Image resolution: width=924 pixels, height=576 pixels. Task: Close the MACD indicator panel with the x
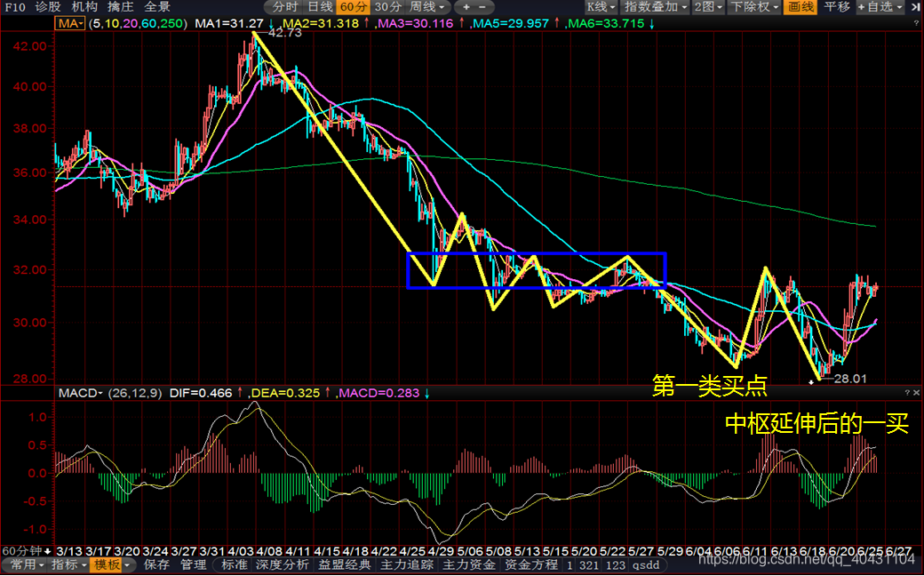coord(917,393)
